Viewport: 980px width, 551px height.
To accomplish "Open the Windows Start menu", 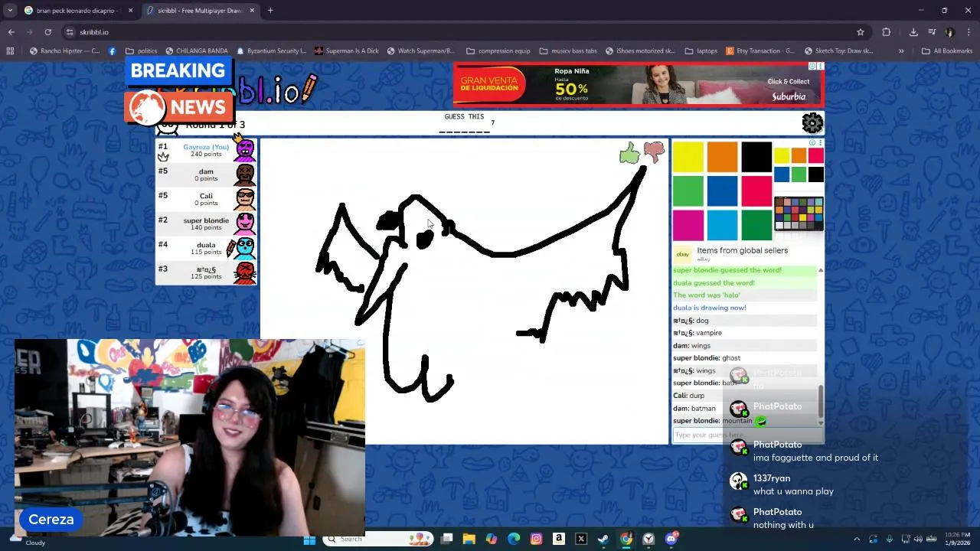I will [309, 540].
